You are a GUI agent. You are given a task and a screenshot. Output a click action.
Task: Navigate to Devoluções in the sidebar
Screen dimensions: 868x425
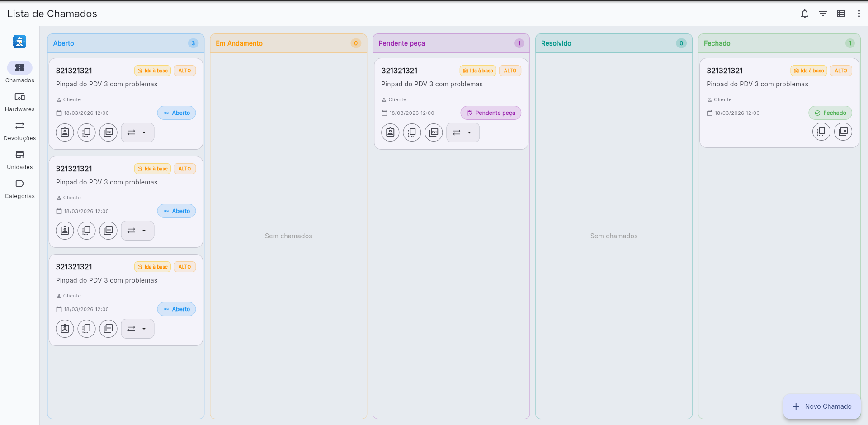click(19, 131)
